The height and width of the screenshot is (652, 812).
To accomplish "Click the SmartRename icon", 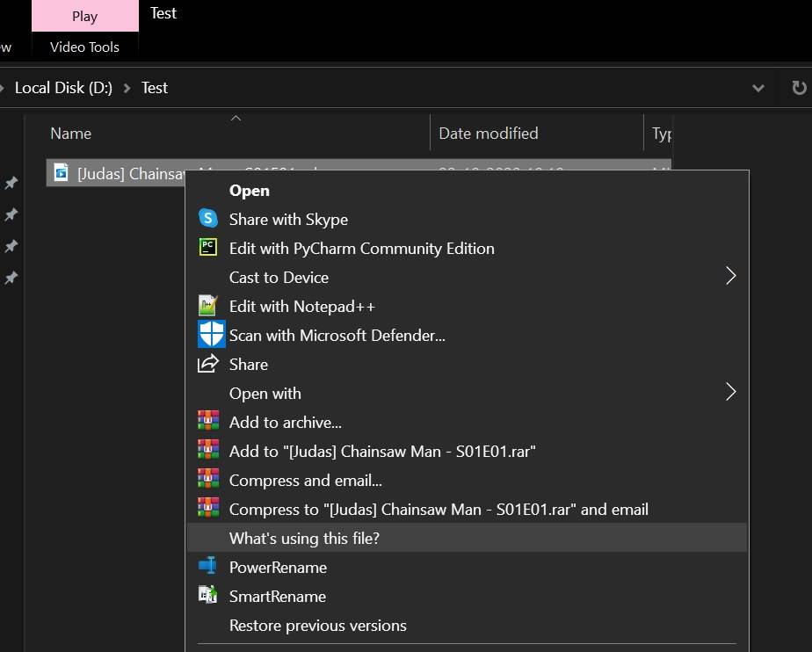I will coord(210,596).
